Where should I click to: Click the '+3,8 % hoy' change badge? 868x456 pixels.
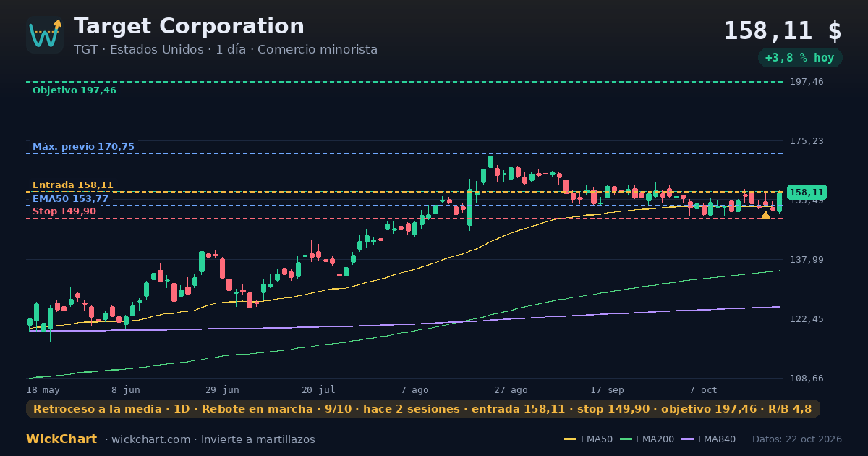pos(800,58)
